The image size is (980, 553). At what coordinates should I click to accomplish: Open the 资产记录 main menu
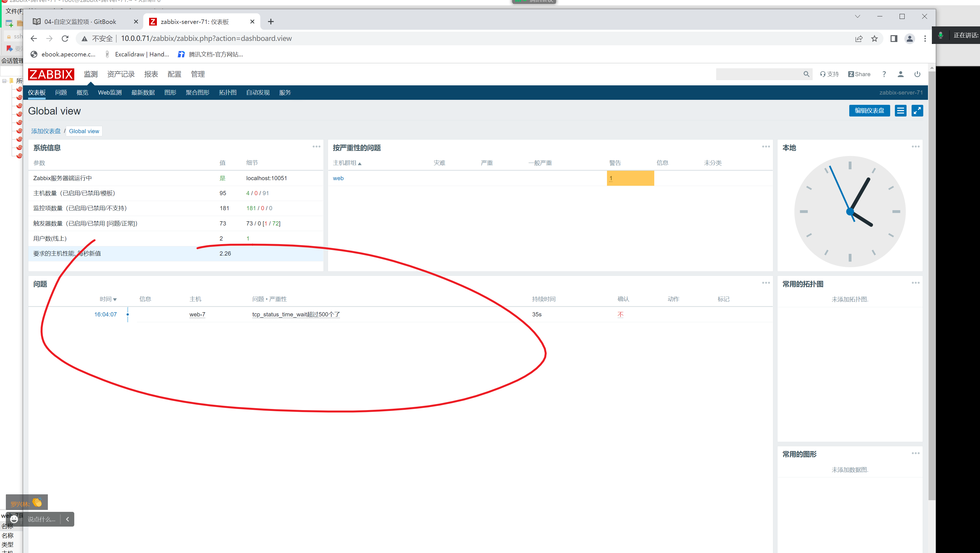point(121,74)
